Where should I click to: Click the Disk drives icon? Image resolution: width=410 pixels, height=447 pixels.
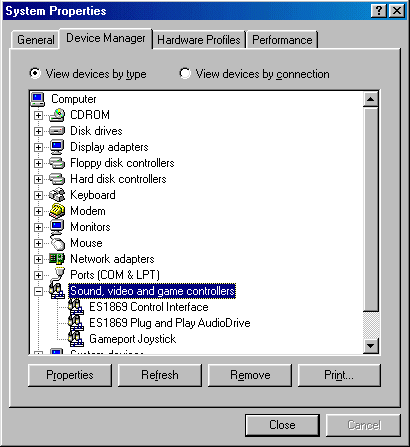(57, 131)
